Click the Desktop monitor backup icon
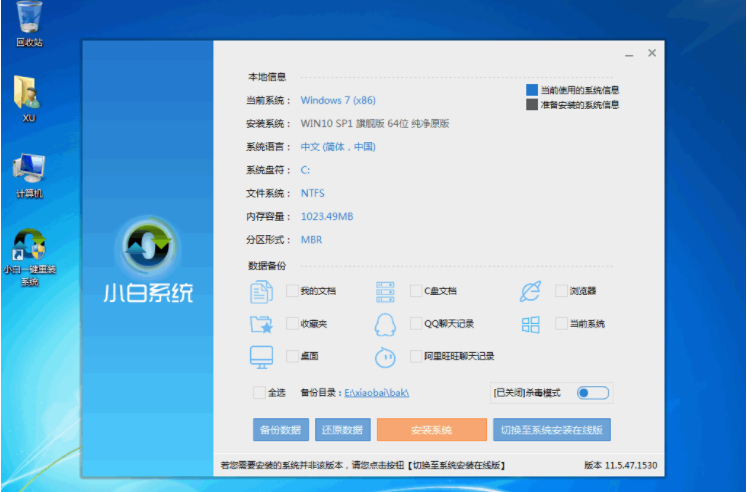This screenshot has width=747, height=492. pyautogui.click(x=261, y=356)
